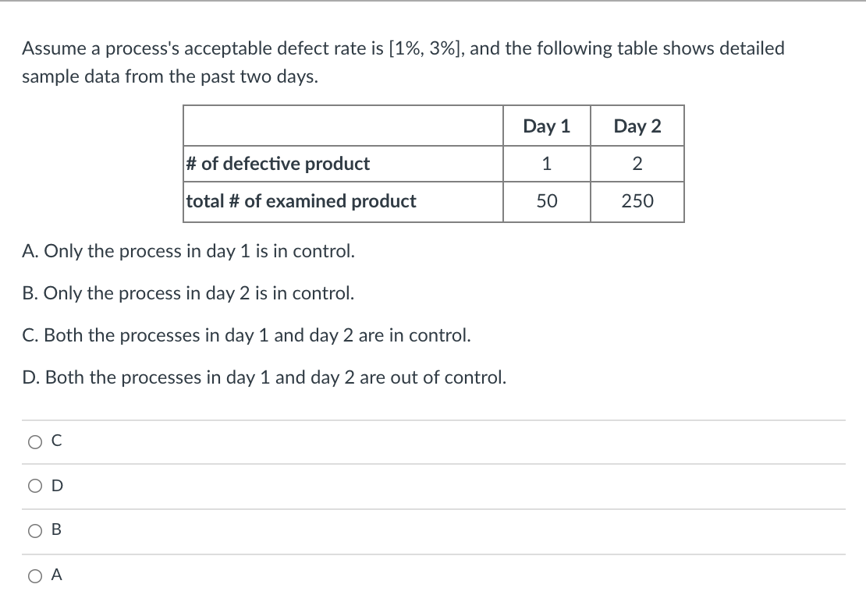
Task: Click the total examined product row label
Action: tap(300, 201)
